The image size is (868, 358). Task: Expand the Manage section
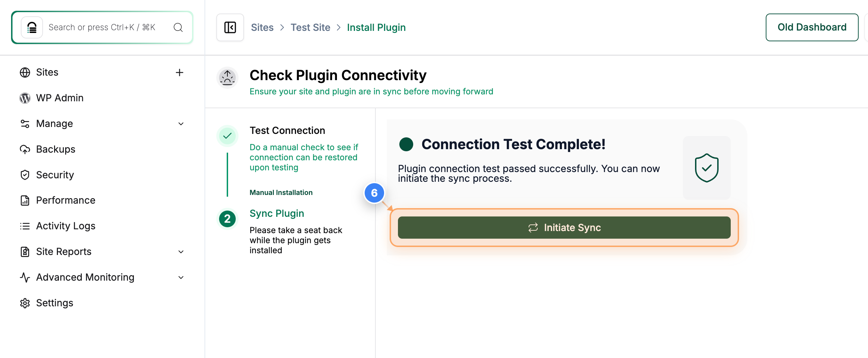181,123
